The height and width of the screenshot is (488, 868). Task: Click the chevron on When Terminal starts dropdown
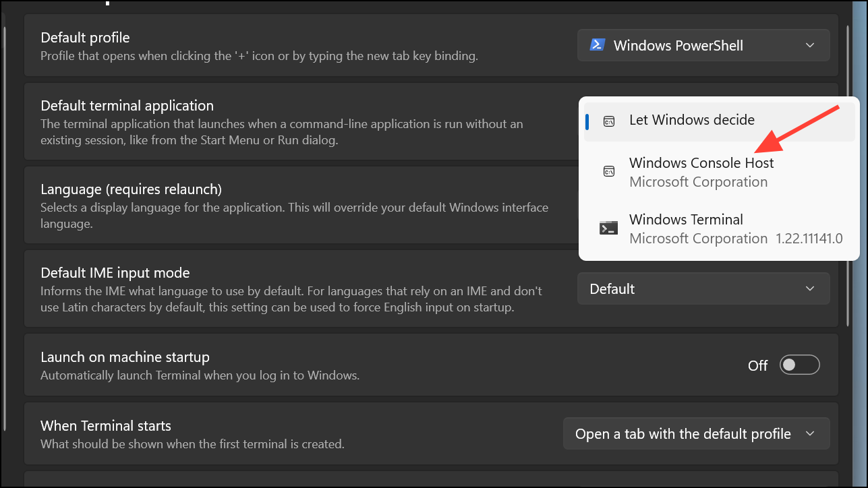[x=810, y=433]
